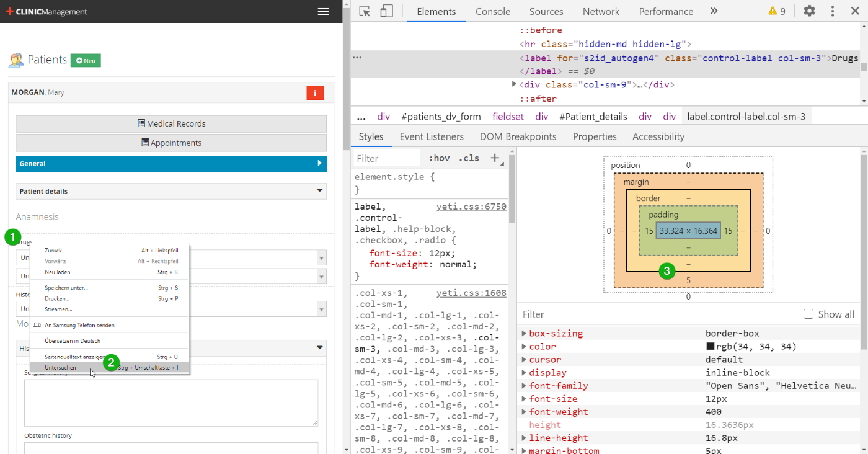Open the DevTools three-dot menu
Viewport: 868px width, 454px height.
pyautogui.click(x=833, y=11)
